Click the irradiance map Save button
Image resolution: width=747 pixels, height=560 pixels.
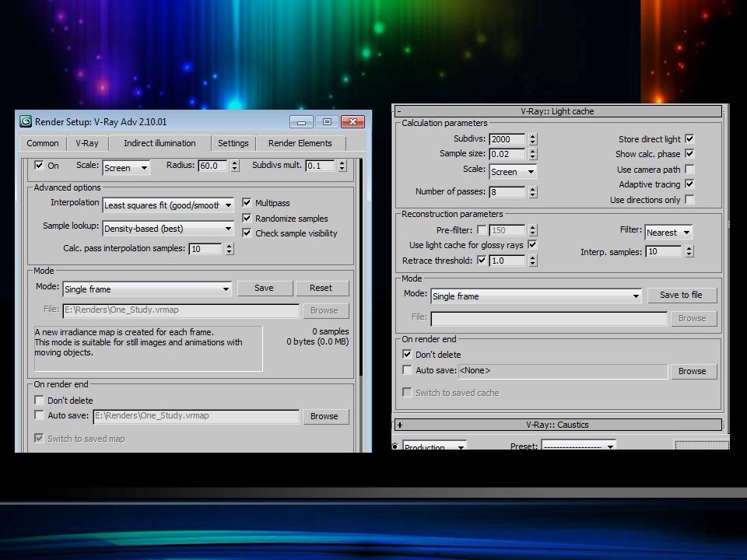click(264, 288)
